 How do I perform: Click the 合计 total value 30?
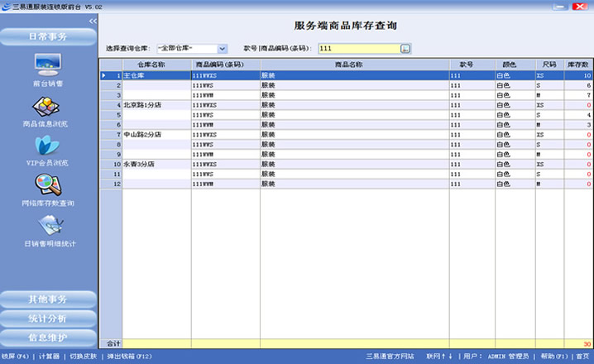click(578, 343)
